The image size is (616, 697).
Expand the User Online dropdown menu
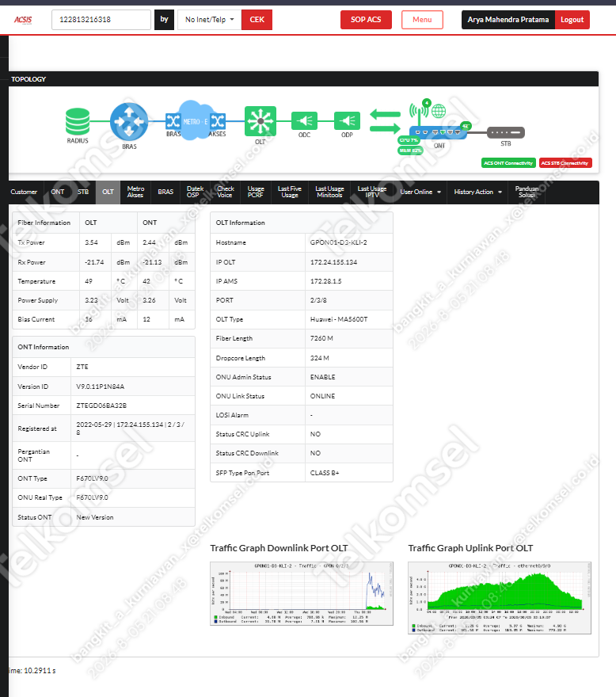coord(420,192)
